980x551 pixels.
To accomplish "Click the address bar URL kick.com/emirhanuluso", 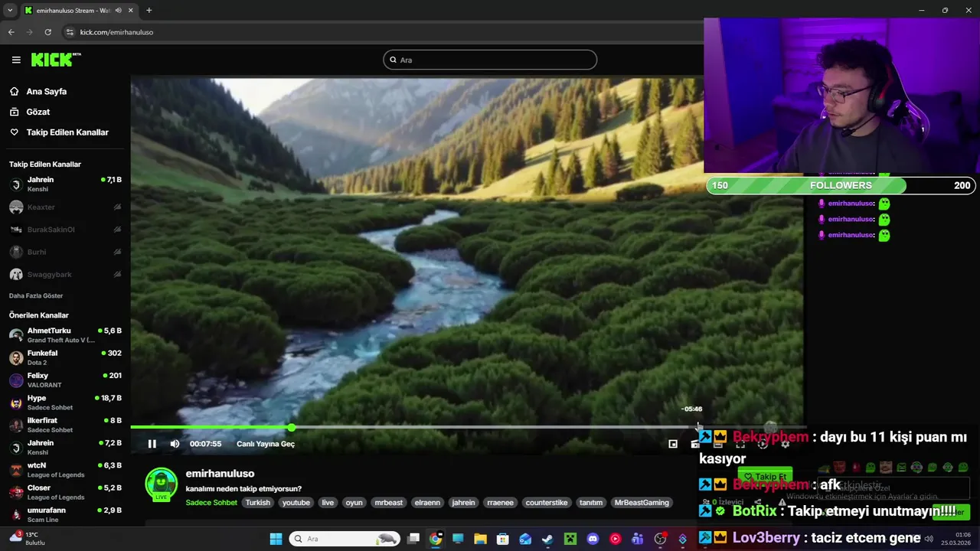I will point(116,32).
